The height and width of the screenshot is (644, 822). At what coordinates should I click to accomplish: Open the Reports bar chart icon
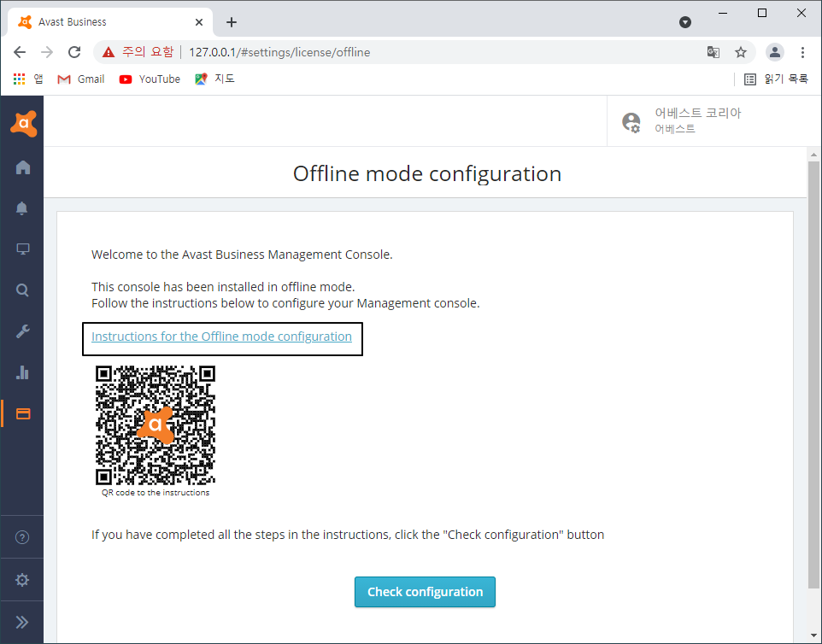click(x=22, y=372)
